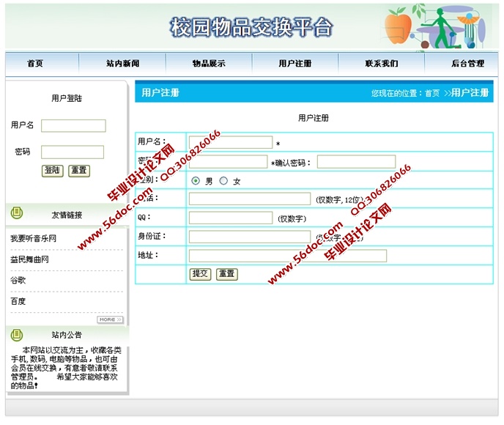Click the 地址 text field
The height and width of the screenshot is (425, 504).
[x=287, y=256]
